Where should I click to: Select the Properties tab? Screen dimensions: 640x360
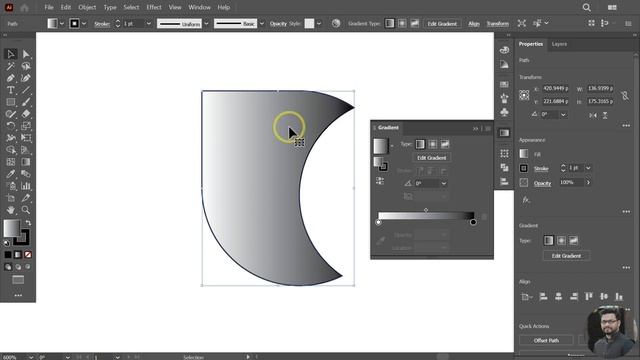531,44
